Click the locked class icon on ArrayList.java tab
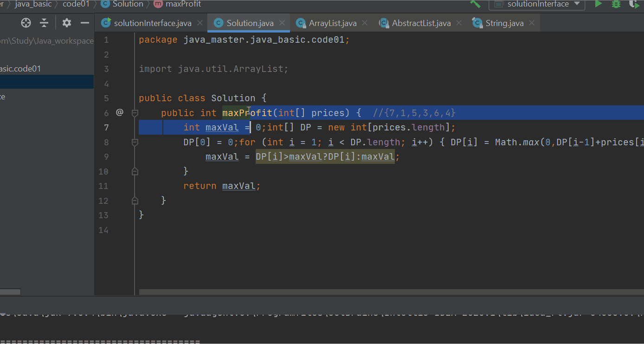The image size is (644, 344). pos(301,23)
